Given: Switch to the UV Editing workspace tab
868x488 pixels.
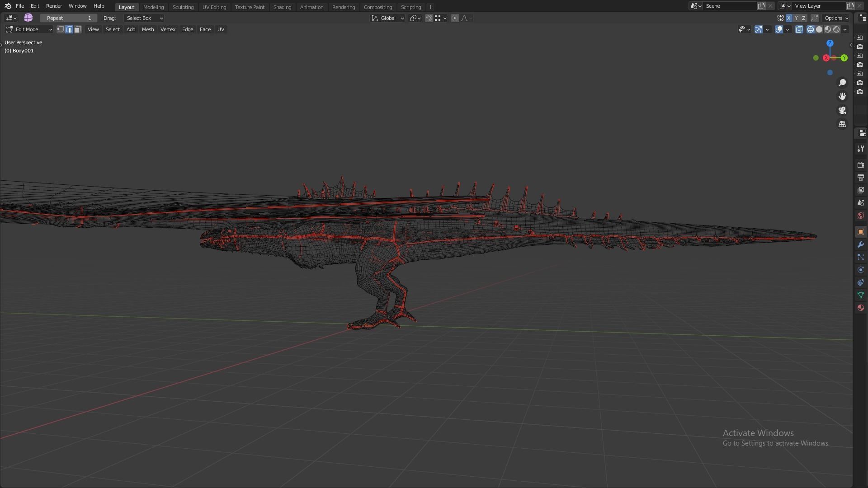Looking at the screenshot, I should click(x=214, y=7).
